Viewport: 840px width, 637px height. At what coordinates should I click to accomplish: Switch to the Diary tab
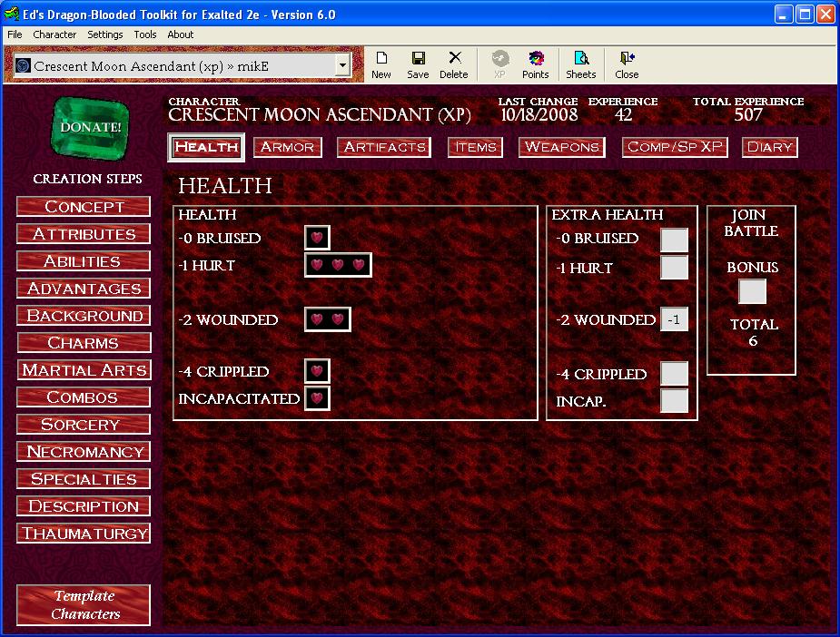[x=770, y=147]
